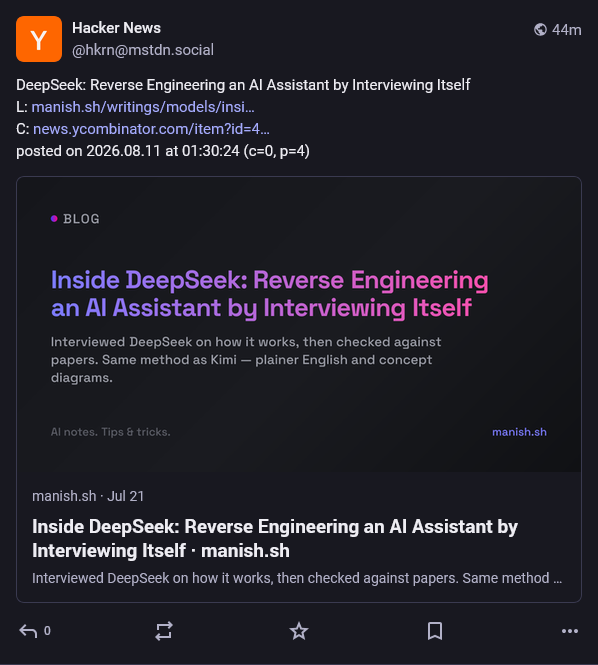
Task: Bookmark this Hacker News post
Action: pyautogui.click(x=435, y=631)
